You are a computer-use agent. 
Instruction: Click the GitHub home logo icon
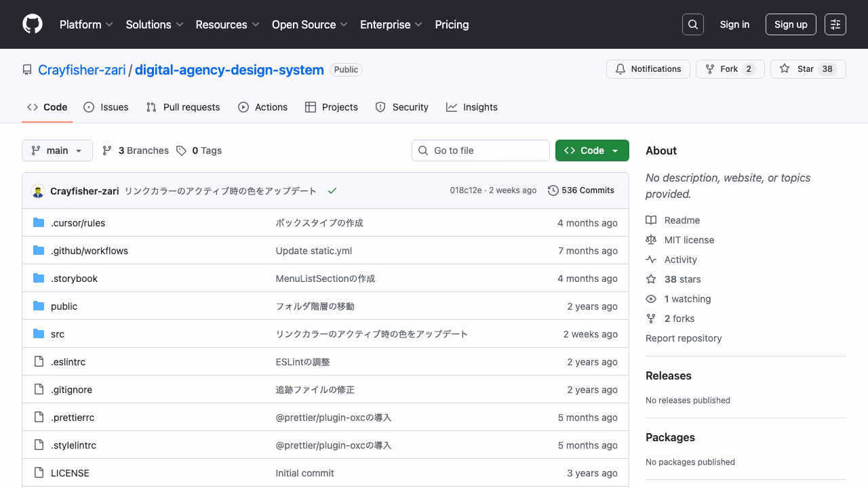[x=32, y=24]
